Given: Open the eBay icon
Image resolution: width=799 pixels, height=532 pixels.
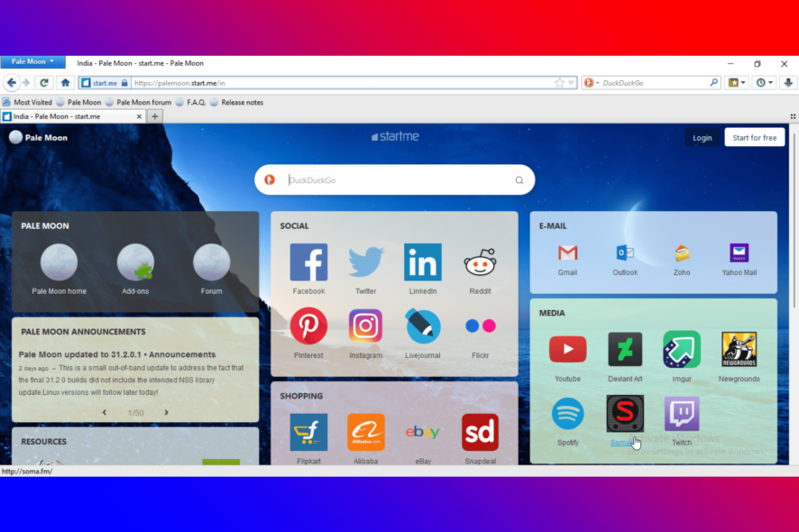Looking at the screenshot, I should click(x=422, y=432).
